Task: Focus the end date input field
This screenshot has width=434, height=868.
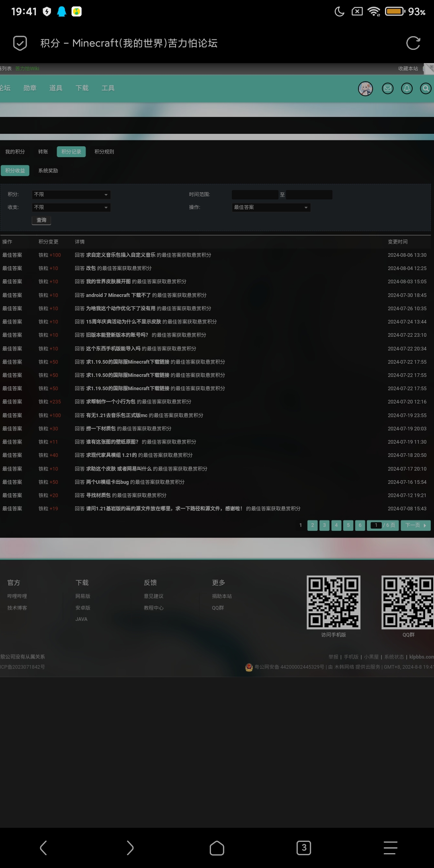Action: (x=309, y=194)
